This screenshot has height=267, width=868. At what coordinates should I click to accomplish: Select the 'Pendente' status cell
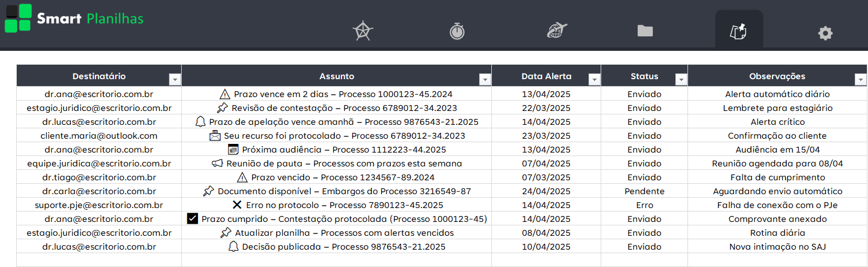644,191
